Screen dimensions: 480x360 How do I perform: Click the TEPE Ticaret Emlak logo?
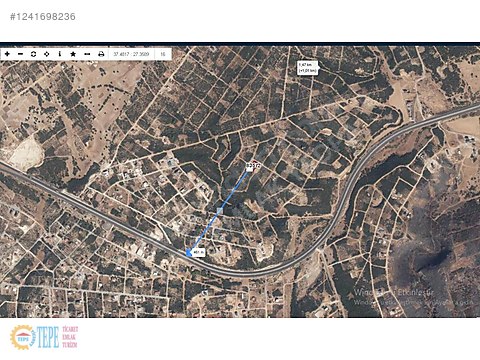[44, 337]
